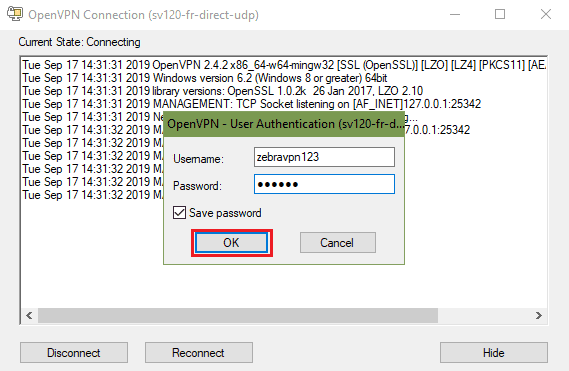569x371 pixels.
Task: Click the log scrollbar left arrow
Action: [29, 315]
